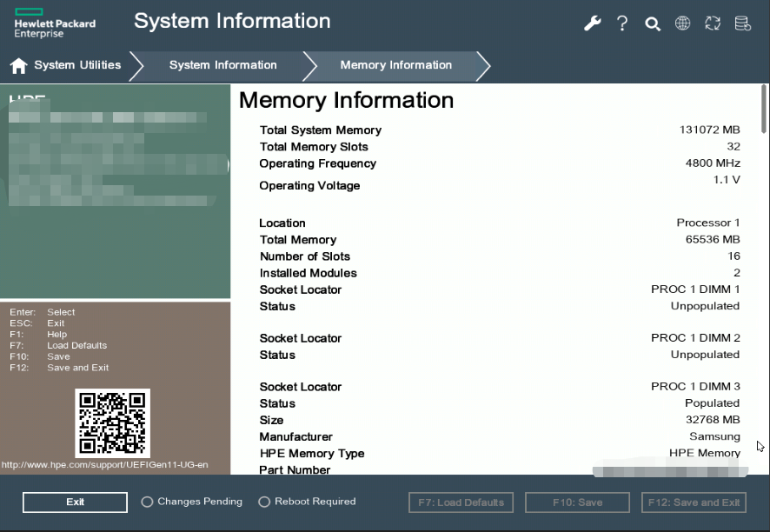Select the Changes Pending radio button
Screen dimensions: 770x532
pos(147,502)
